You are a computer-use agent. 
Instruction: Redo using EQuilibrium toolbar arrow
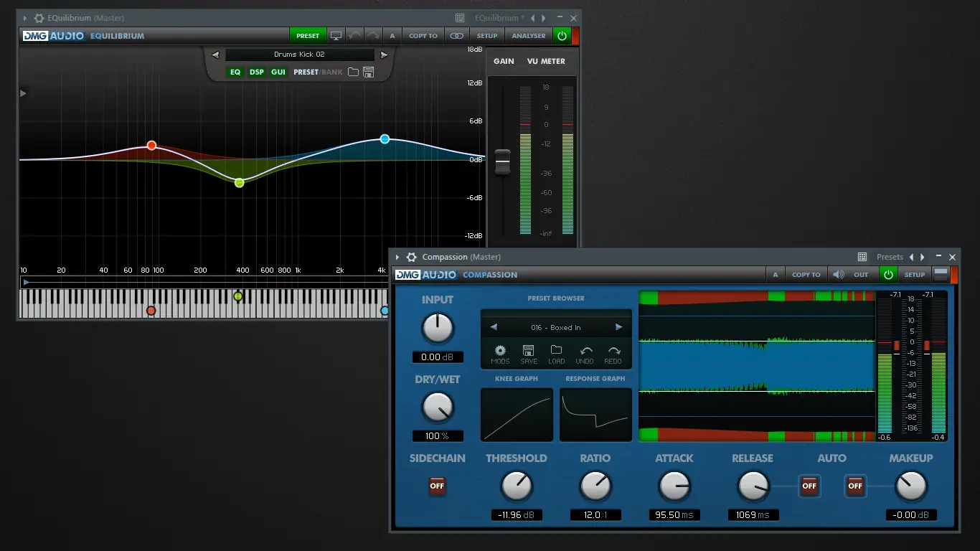pos(373,36)
